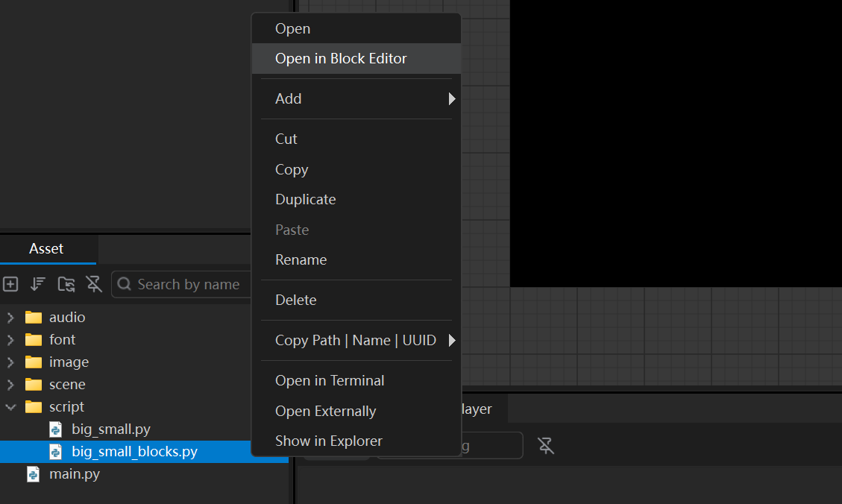This screenshot has width=842, height=504.
Task: Toggle the unpin icon beside the asset search
Action: (94, 284)
